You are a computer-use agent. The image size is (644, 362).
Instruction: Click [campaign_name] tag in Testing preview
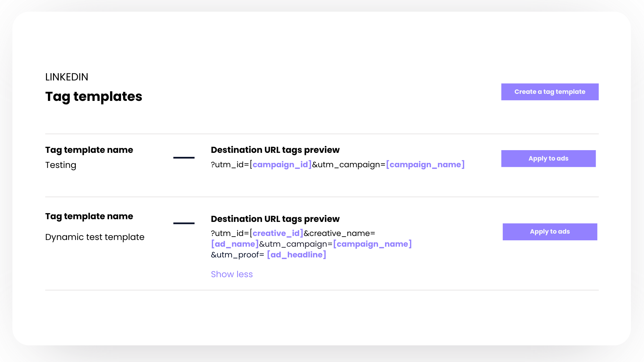[x=425, y=165]
